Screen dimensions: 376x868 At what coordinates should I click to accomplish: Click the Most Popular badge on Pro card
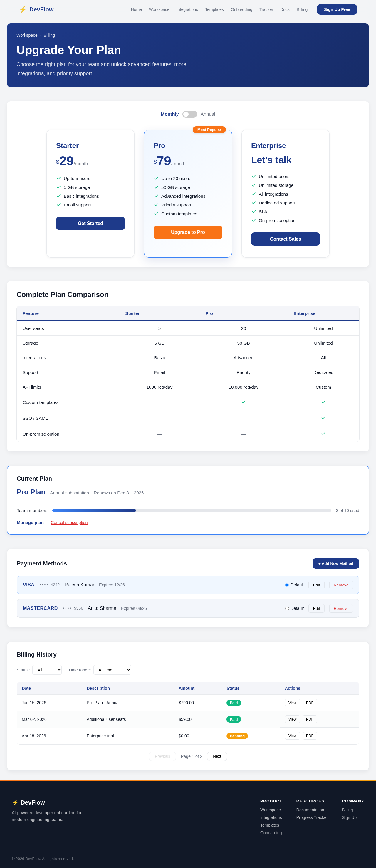(x=209, y=130)
